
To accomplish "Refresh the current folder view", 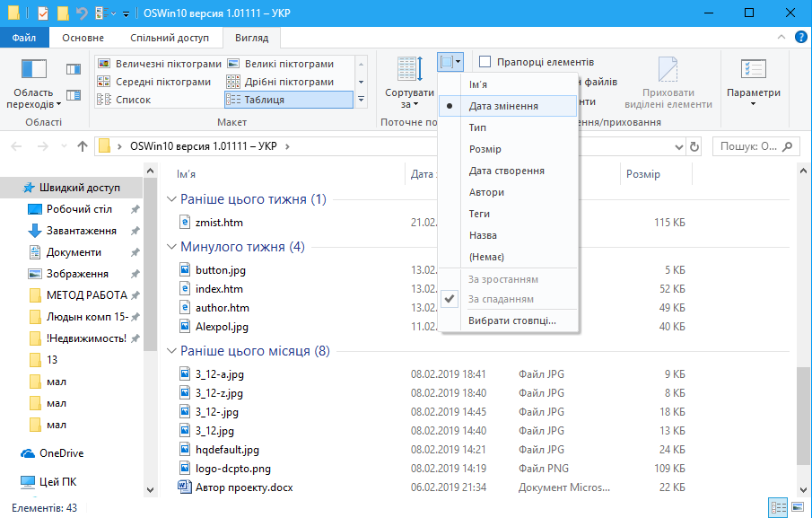I will tap(694, 147).
